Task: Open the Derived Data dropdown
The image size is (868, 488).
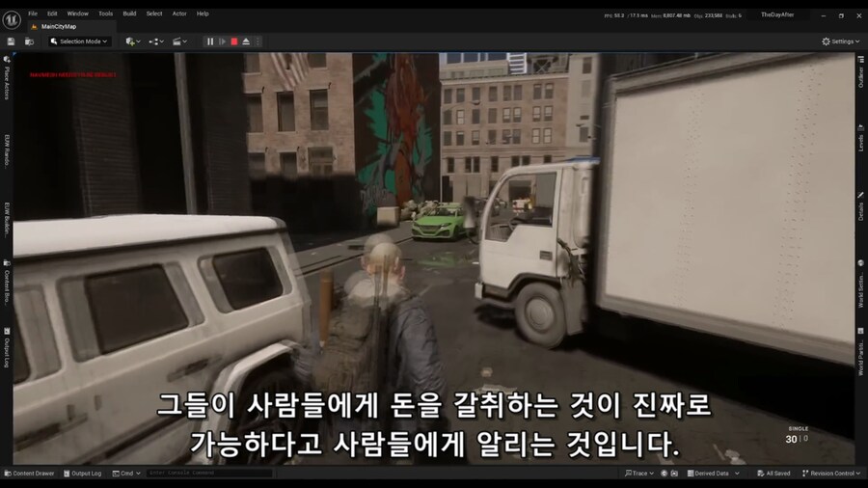Action: (x=713, y=474)
